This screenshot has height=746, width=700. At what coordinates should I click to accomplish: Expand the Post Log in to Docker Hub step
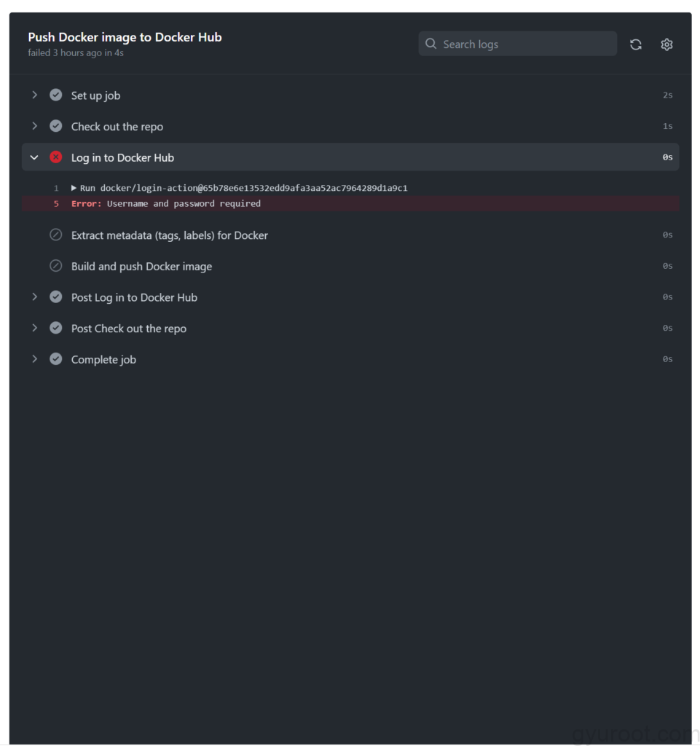coord(34,297)
